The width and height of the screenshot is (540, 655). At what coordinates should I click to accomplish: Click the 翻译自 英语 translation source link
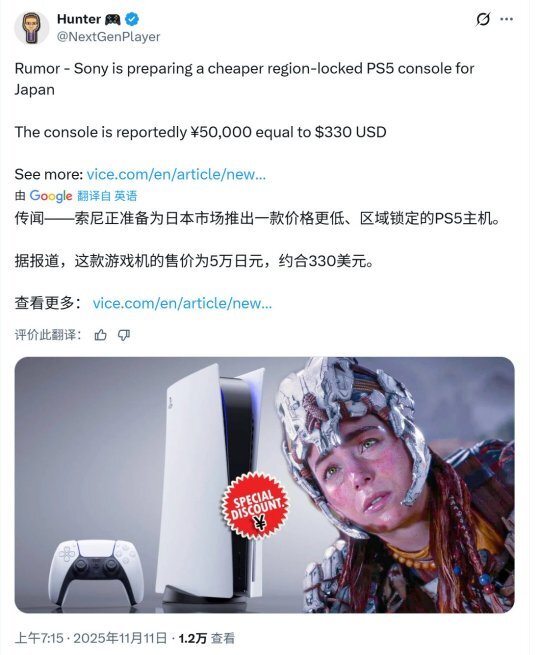pyautogui.click(x=107, y=195)
